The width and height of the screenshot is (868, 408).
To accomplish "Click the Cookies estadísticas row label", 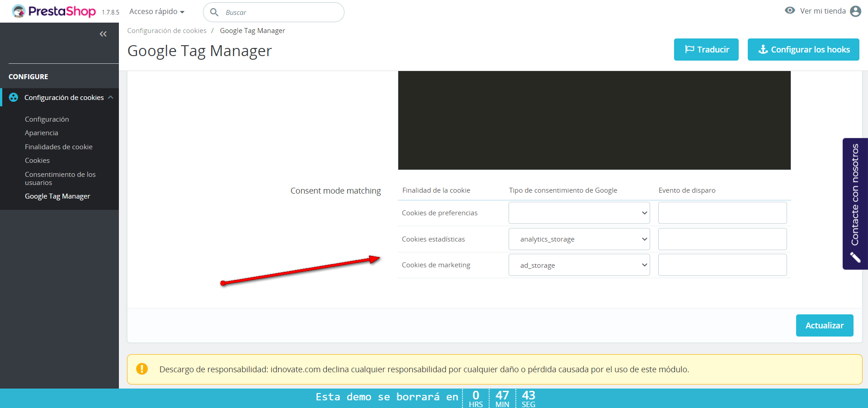I will pos(433,239).
